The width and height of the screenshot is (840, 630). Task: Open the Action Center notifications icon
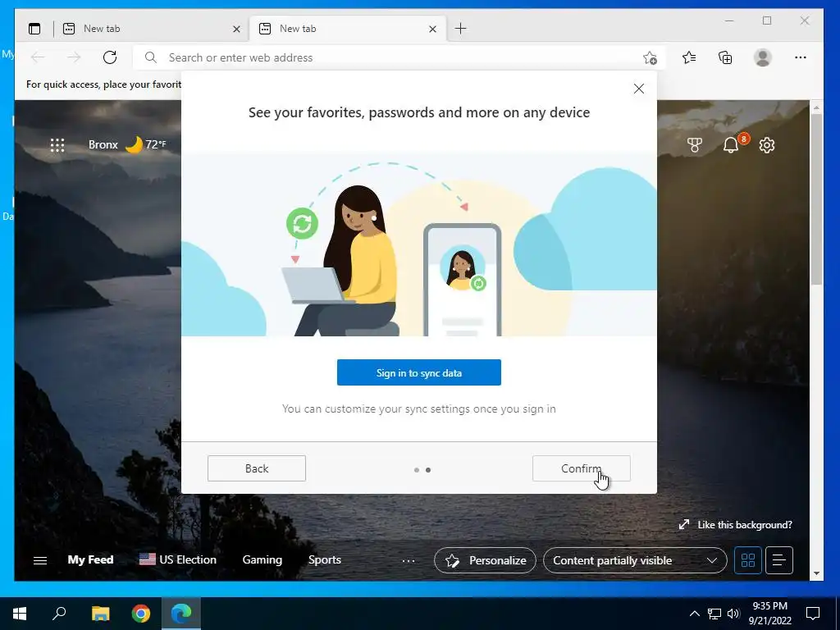(813, 614)
